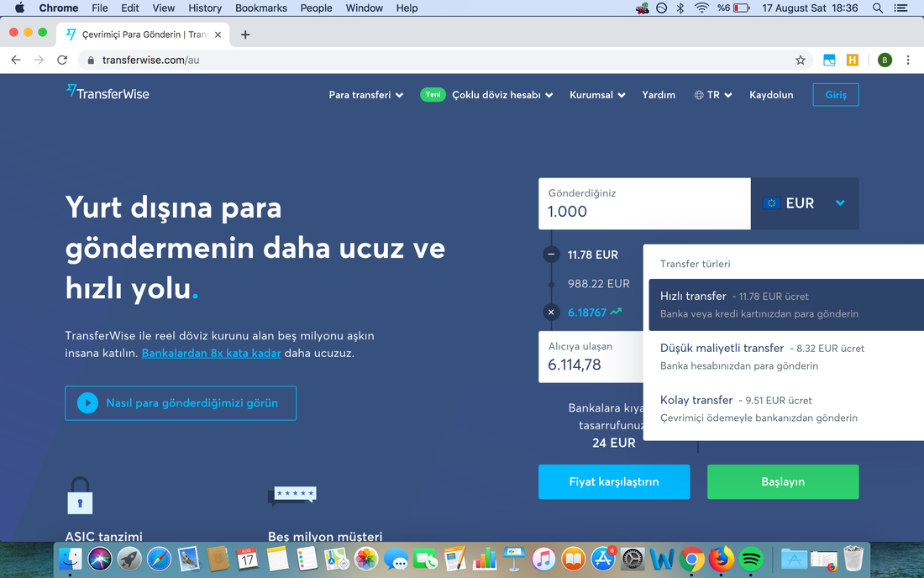Close the Çevrimiçi Para Gönderin tab
Viewport: 924px width, 578px height.
pyautogui.click(x=218, y=34)
